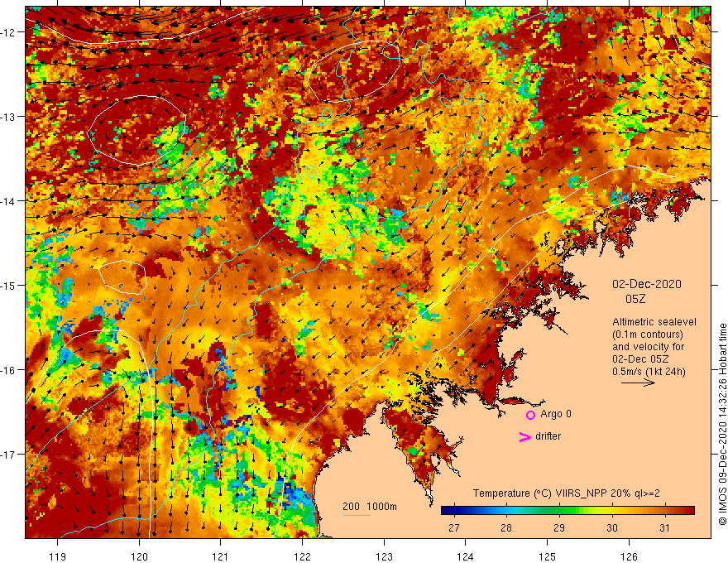Screen dimensions: 728x563
Task: Click the 0.5m/s velocity scale arrow
Action: pyautogui.click(x=638, y=383)
